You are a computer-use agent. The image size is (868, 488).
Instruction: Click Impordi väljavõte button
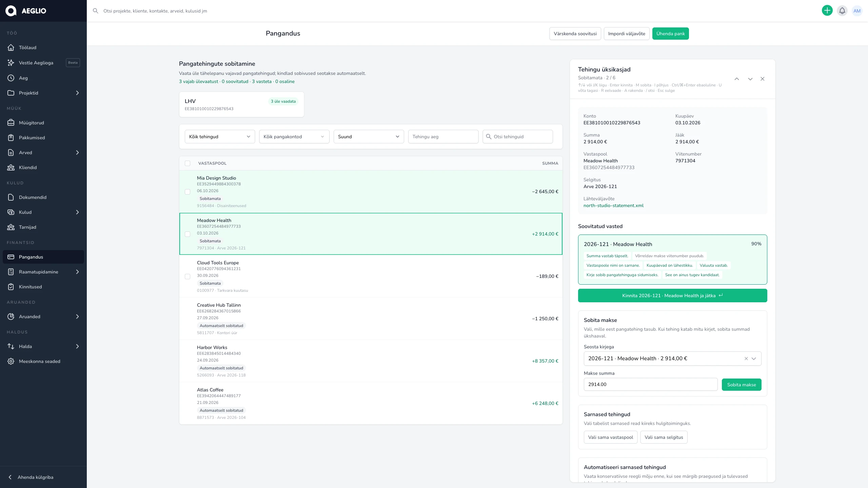627,34
